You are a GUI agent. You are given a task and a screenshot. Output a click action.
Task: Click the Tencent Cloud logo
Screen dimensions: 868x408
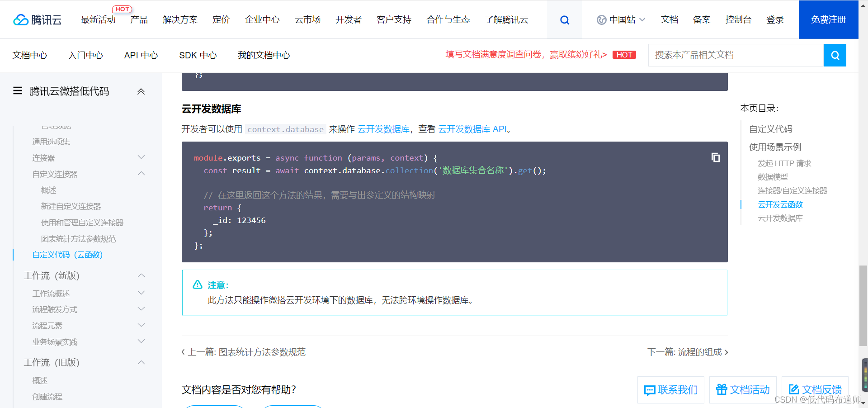[38, 20]
